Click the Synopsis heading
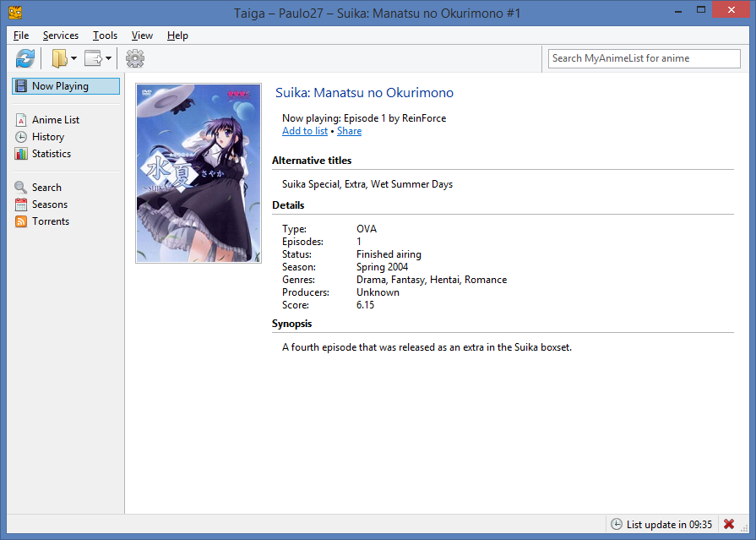This screenshot has width=756, height=540. (291, 324)
